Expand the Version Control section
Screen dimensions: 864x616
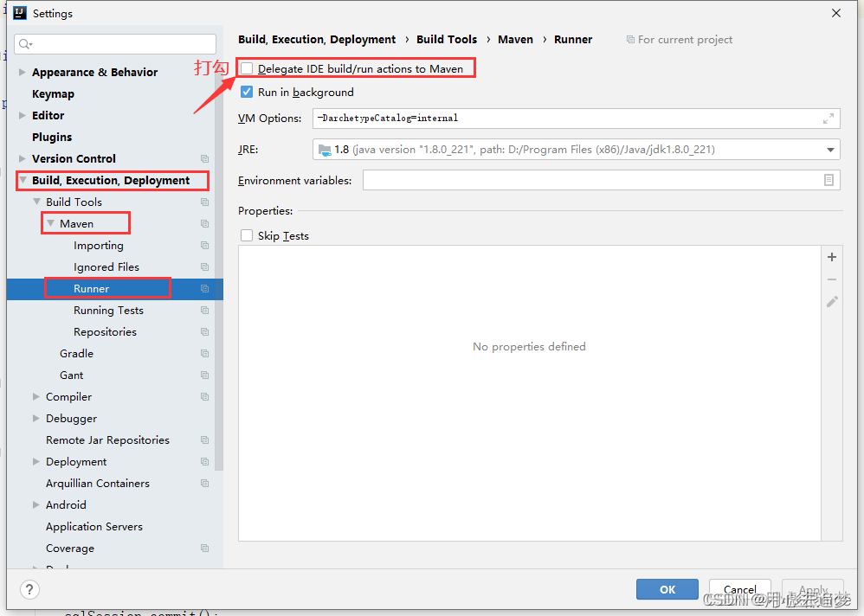22,158
